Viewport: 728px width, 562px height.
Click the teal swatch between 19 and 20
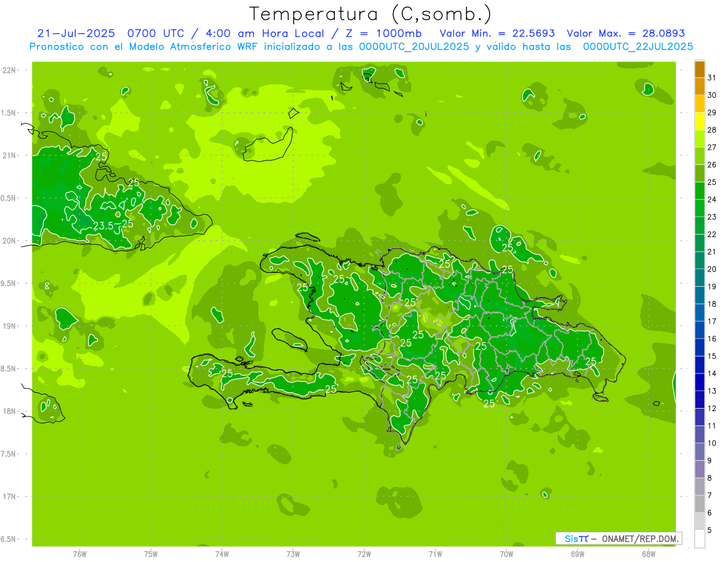pos(699,278)
